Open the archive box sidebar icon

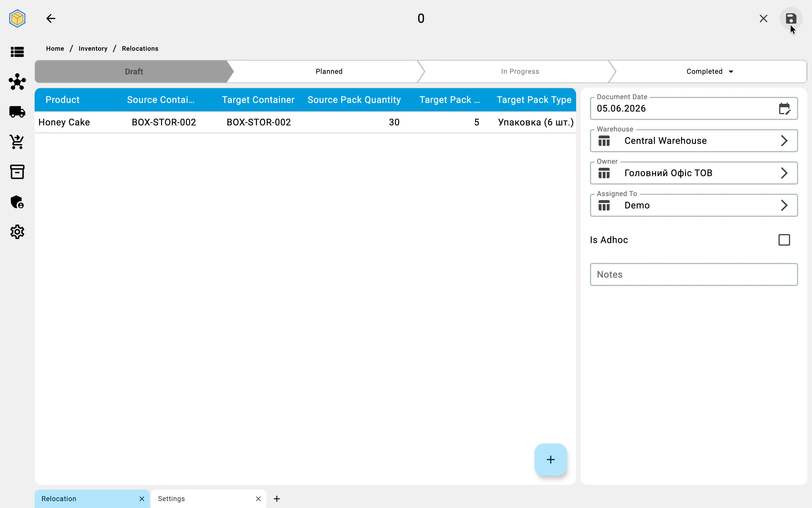[x=17, y=172]
